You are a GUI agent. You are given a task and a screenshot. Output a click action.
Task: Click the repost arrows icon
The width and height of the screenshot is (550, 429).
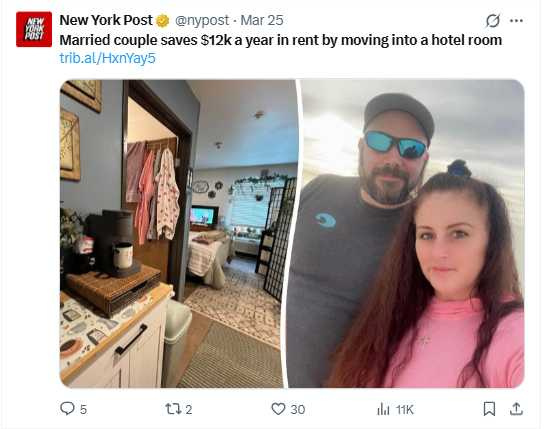173,409
